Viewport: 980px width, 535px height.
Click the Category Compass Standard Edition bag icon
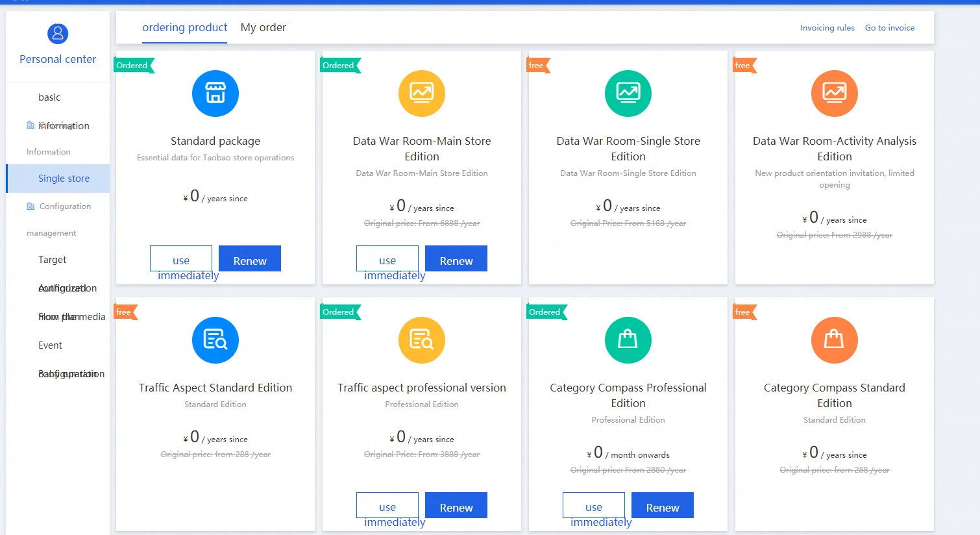pyautogui.click(x=835, y=340)
